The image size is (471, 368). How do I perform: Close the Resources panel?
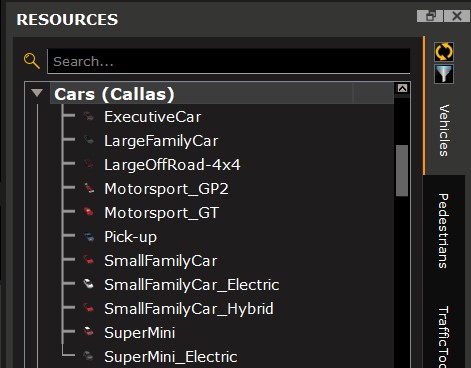click(x=457, y=16)
